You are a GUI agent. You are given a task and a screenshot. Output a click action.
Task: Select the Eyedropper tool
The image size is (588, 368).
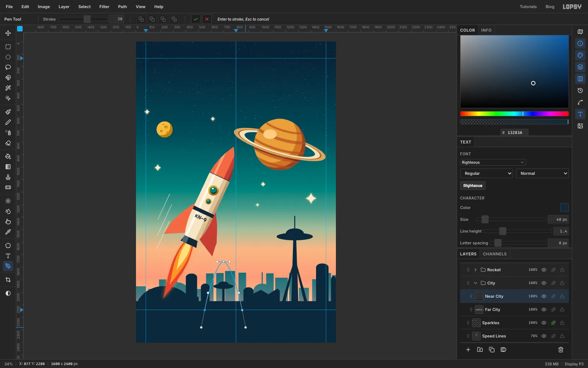click(8, 232)
